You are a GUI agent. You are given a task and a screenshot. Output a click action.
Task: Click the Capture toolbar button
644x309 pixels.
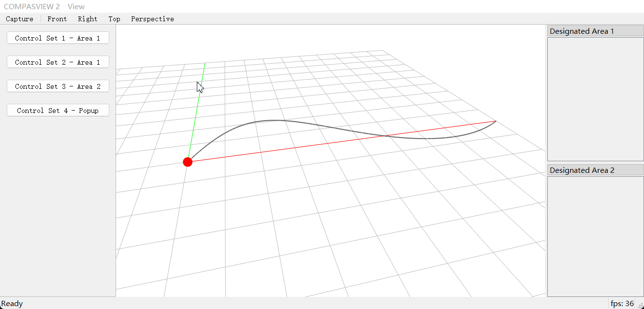[x=20, y=19]
